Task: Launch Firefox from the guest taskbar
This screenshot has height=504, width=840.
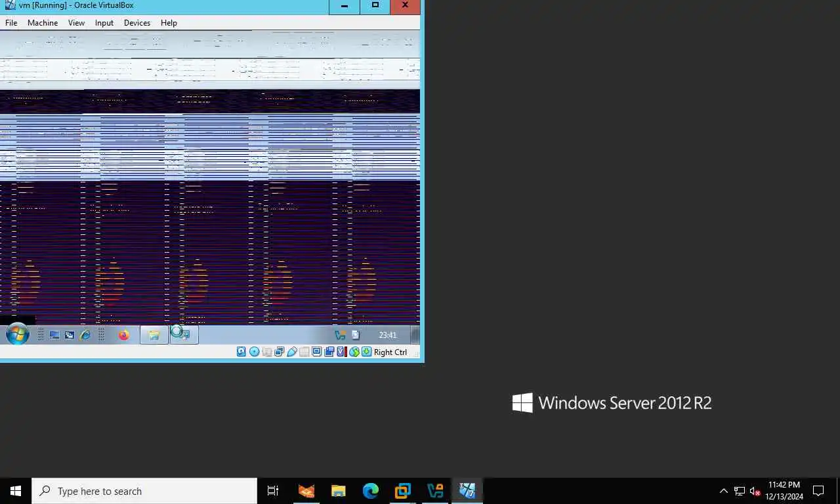Action: coord(123,335)
